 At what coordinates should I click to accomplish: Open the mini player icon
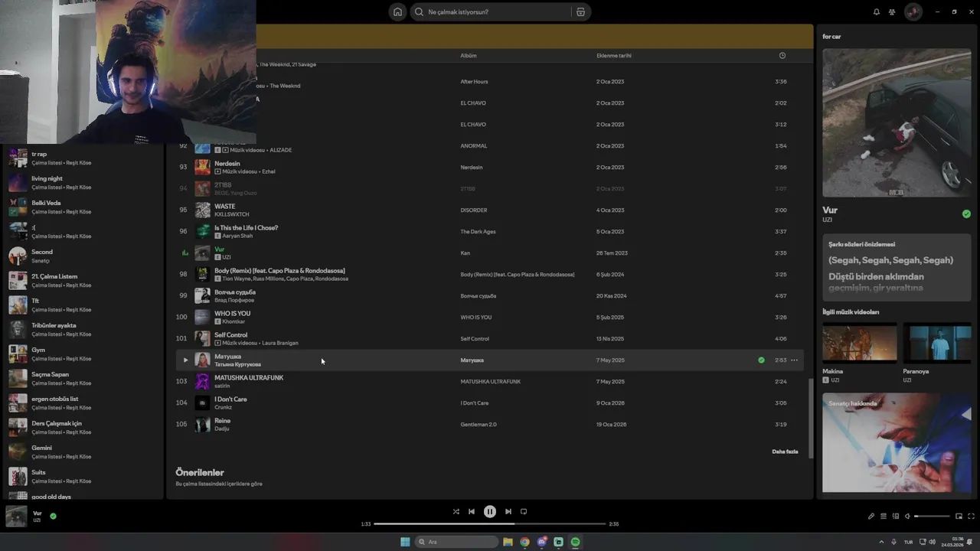click(x=959, y=516)
